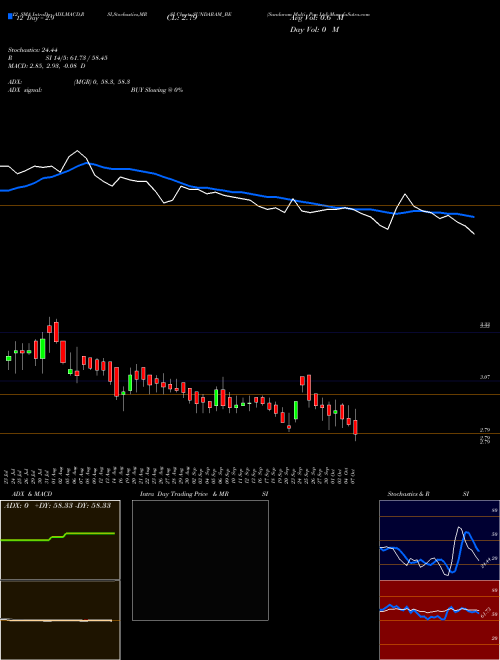The image size is (500, 660).
Task: Click the Day Vol: 0 M value
Action: (314, 30)
